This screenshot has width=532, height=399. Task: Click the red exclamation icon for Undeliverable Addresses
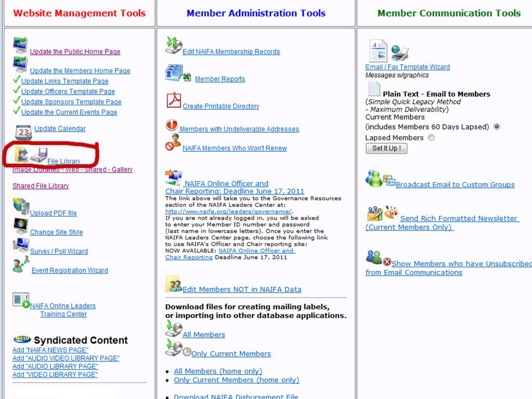(172, 125)
